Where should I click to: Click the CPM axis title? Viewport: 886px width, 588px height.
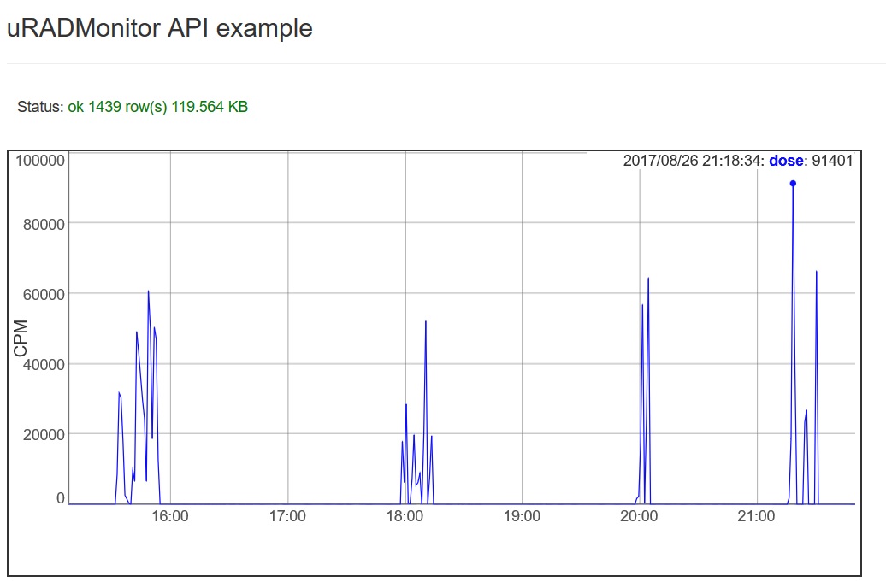pos(21,338)
